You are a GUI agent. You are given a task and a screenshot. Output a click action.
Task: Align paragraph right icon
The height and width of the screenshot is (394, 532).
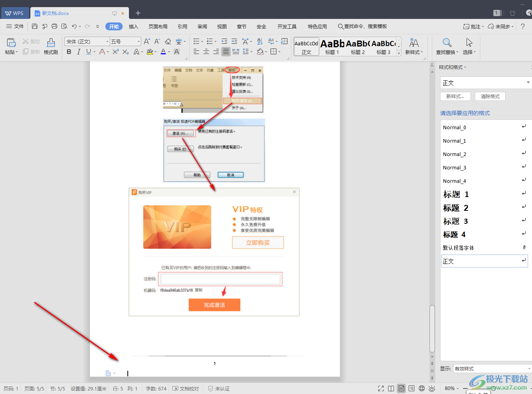tap(216, 52)
